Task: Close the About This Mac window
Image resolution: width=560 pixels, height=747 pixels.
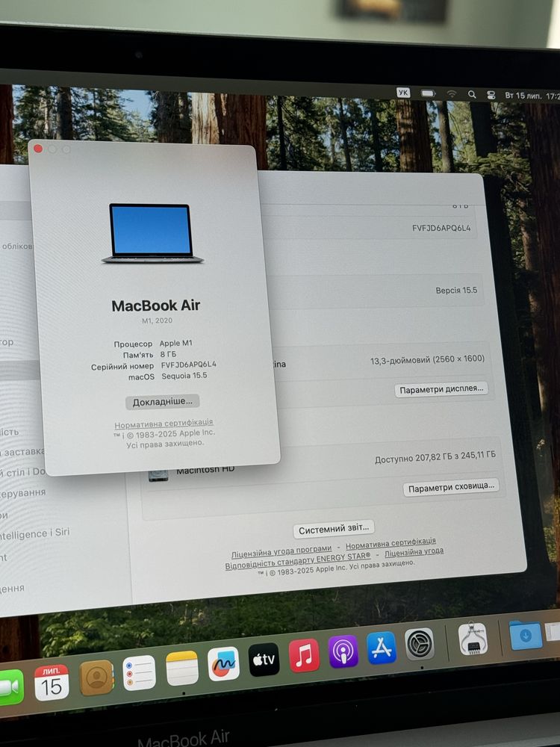Action: (38, 149)
